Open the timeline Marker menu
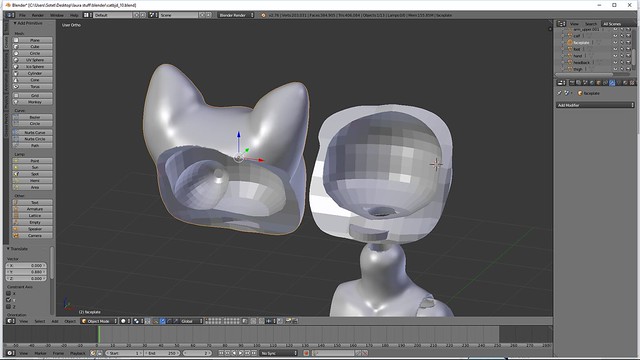This screenshot has width=640, height=360. point(40,353)
